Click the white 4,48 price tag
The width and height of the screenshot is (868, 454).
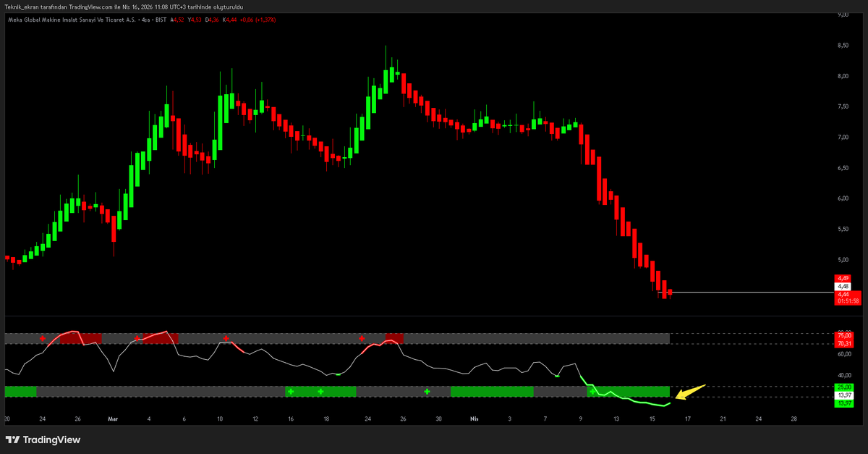click(x=843, y=286)
